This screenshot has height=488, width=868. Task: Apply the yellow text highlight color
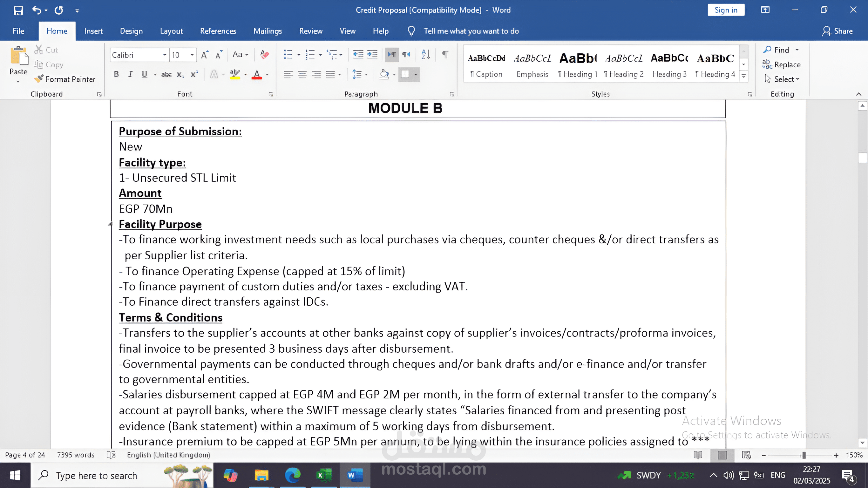235,74
